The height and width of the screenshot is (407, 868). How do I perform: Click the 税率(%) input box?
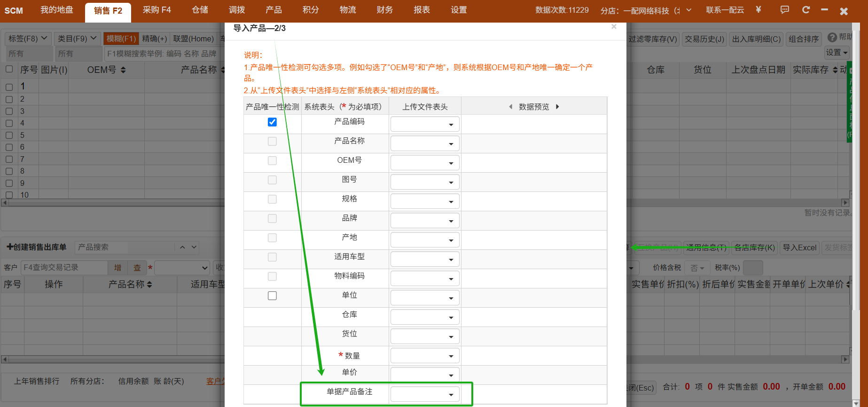753,268
